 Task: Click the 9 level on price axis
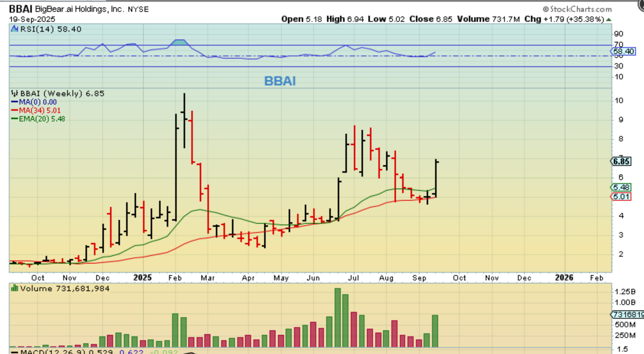(621, 120)
